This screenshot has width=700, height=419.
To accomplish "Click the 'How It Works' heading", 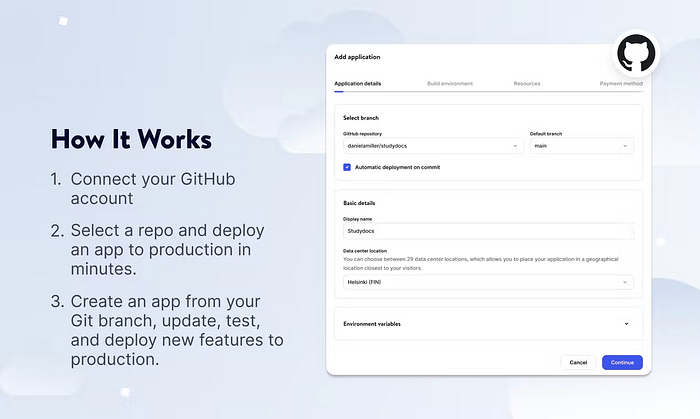I will 131,139.
